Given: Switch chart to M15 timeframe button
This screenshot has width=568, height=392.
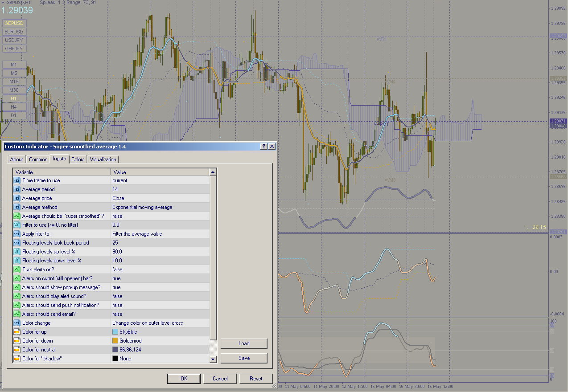Looking at the screenshot, I should [14, 82].
